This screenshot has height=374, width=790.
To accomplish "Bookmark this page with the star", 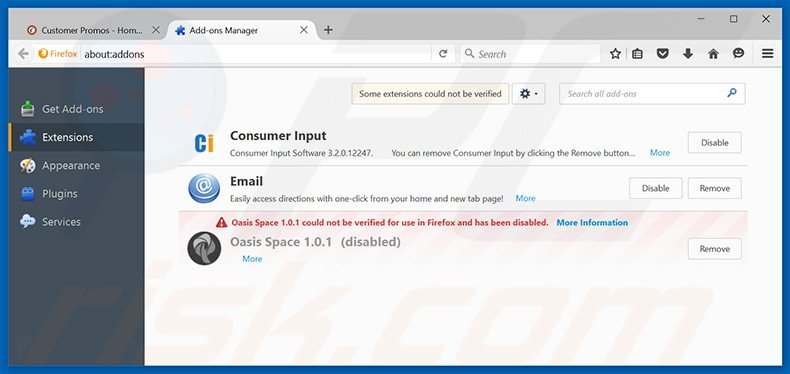I will [x=615, y=53].
